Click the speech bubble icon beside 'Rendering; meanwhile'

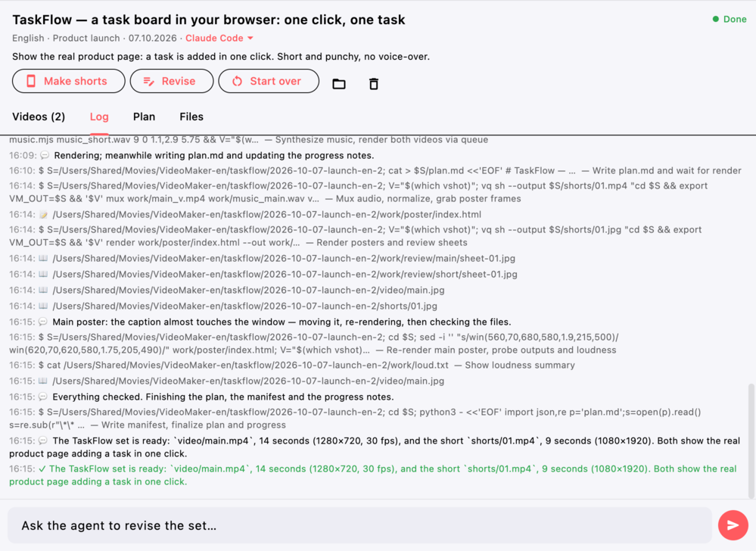click(x=45, y=155)
